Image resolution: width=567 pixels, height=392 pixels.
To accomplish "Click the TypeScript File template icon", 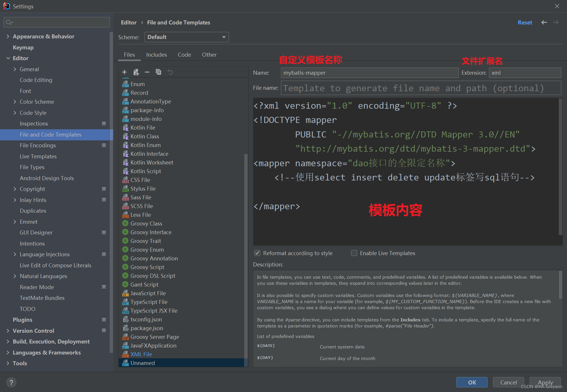I will coord(126,302).
